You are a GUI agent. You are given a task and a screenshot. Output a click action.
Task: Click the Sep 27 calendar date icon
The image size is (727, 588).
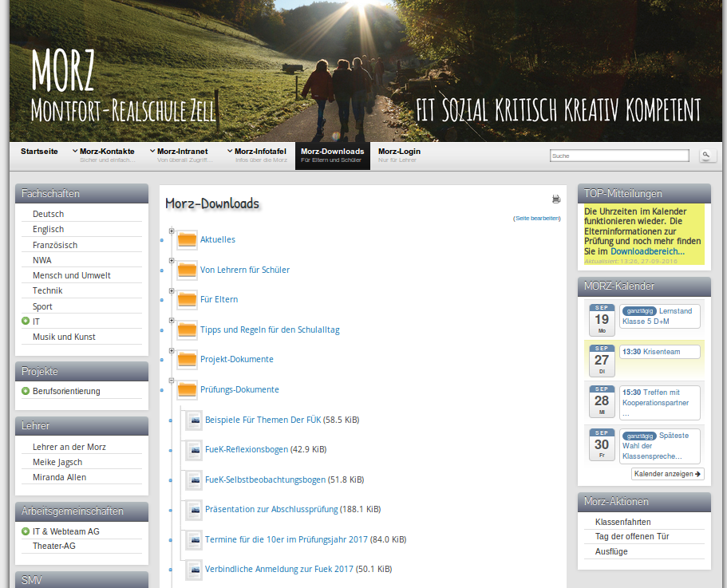[x=602, y=360]
